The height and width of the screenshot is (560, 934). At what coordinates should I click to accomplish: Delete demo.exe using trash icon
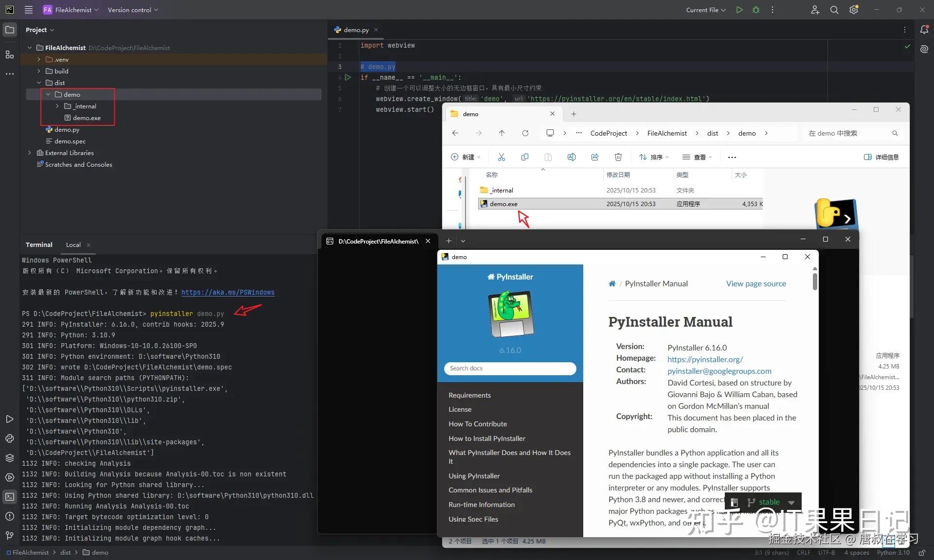pos(618,157)
